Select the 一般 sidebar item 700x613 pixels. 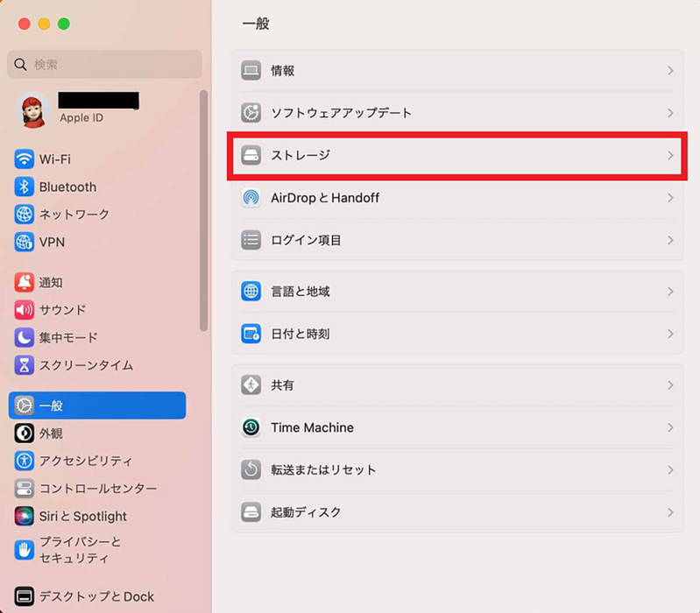(97, 405)
